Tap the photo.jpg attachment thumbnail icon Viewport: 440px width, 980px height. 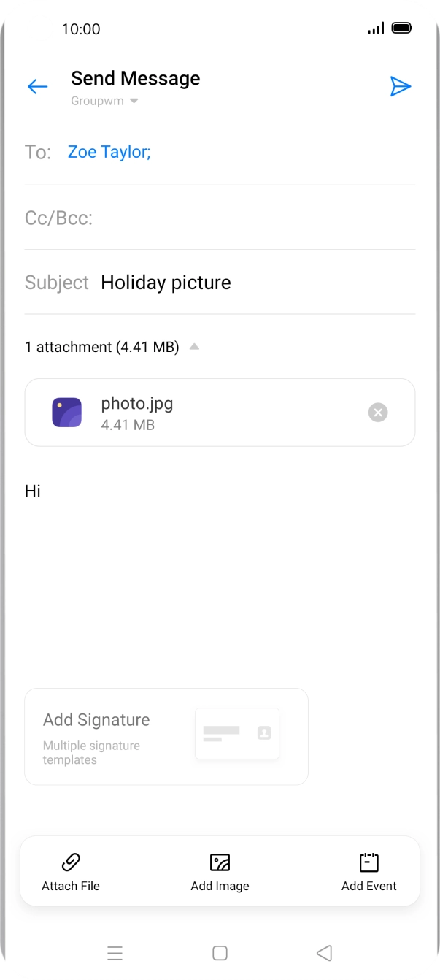66,412
